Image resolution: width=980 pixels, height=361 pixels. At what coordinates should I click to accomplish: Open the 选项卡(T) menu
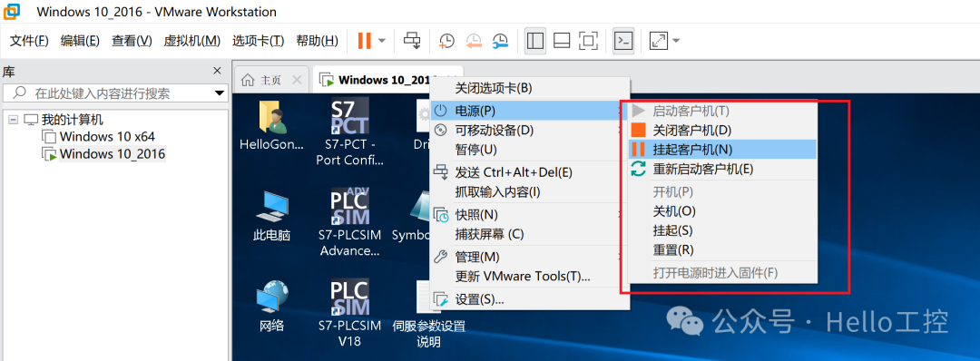coord(258,41)
